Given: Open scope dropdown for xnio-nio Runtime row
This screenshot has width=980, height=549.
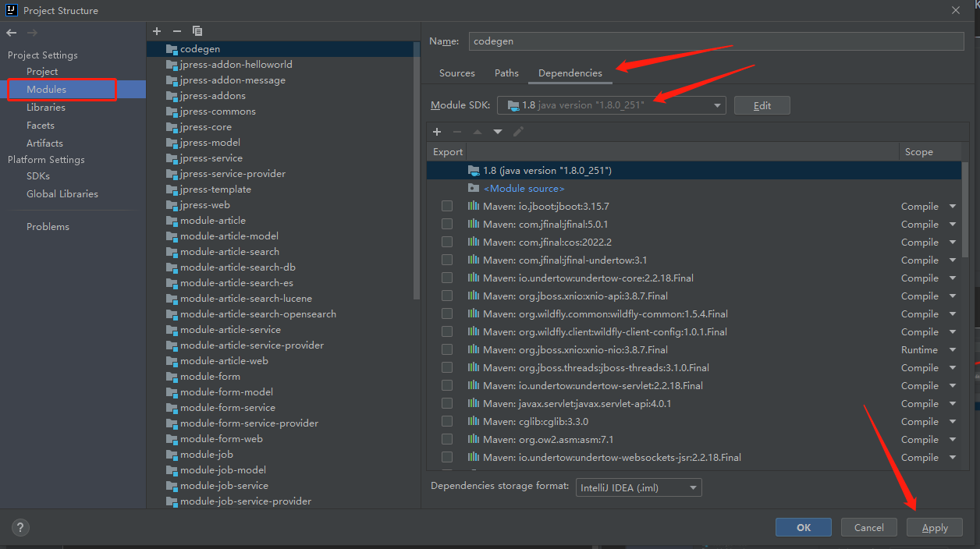Looking at the screenshot, I should pyautogui.click(x=953, y=349).
